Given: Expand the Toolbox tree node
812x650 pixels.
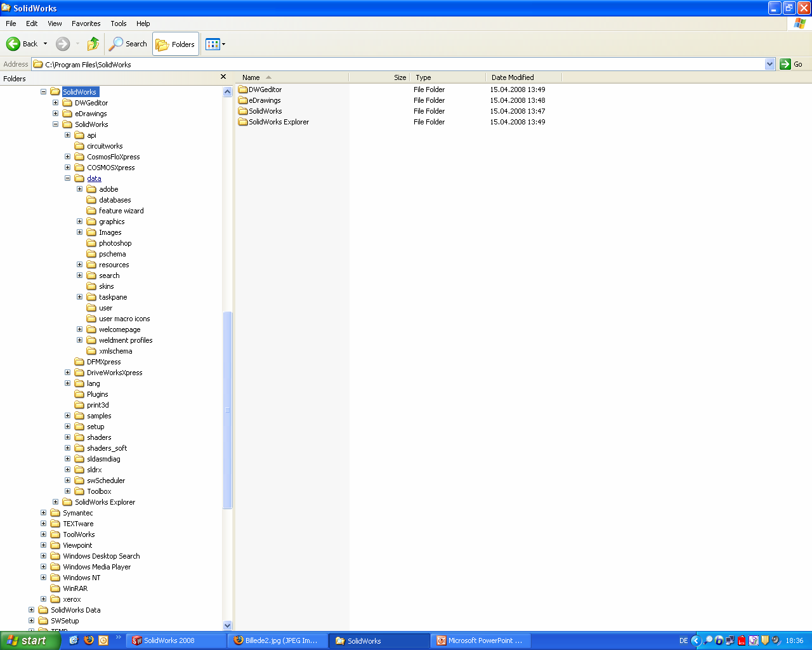Looking at the screenshot, I should coord(67,491).
